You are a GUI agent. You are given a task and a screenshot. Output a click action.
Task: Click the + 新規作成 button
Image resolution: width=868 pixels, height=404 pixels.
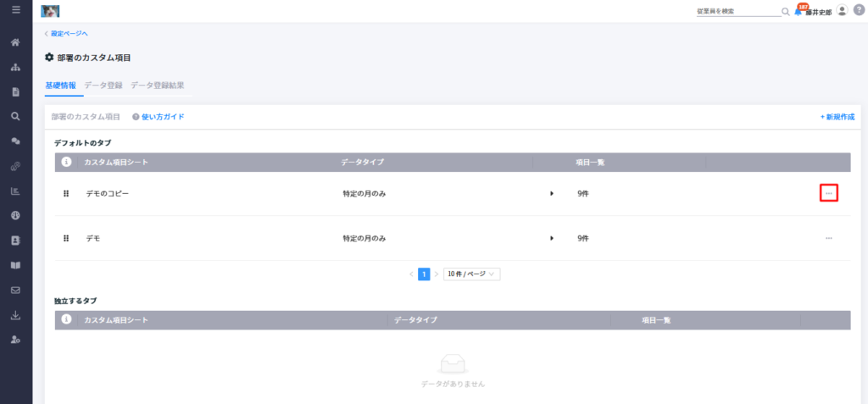click(837, 118)
